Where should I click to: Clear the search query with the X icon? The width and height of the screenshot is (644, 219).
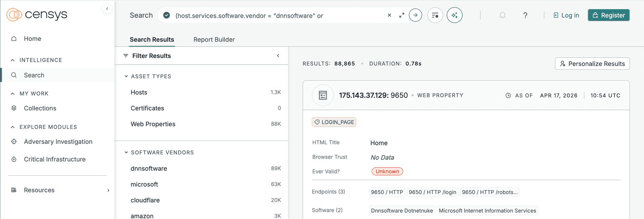pyautogui.click(x=389, y=15)
